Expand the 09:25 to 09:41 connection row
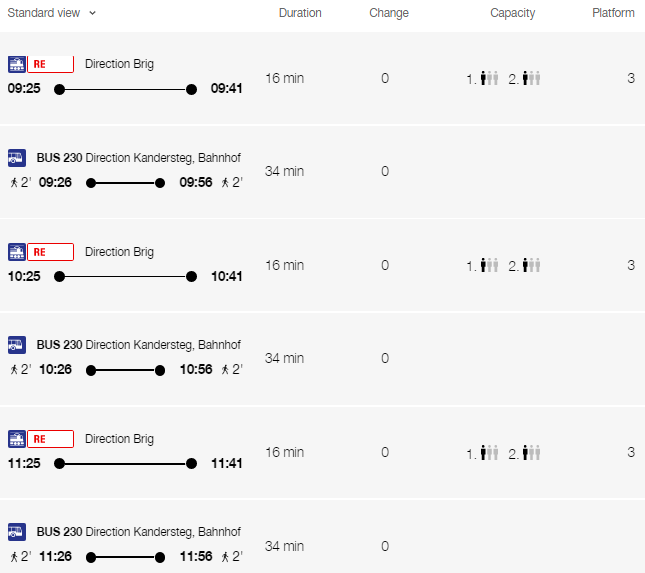Image resolution: width=645 pixels, height=573 pixels. [x=322, y=78]
